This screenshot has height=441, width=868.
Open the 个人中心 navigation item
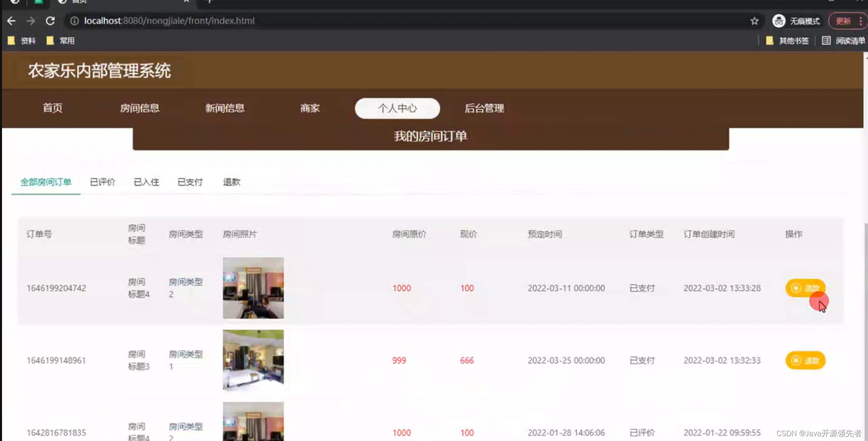(x=397, y=108)
